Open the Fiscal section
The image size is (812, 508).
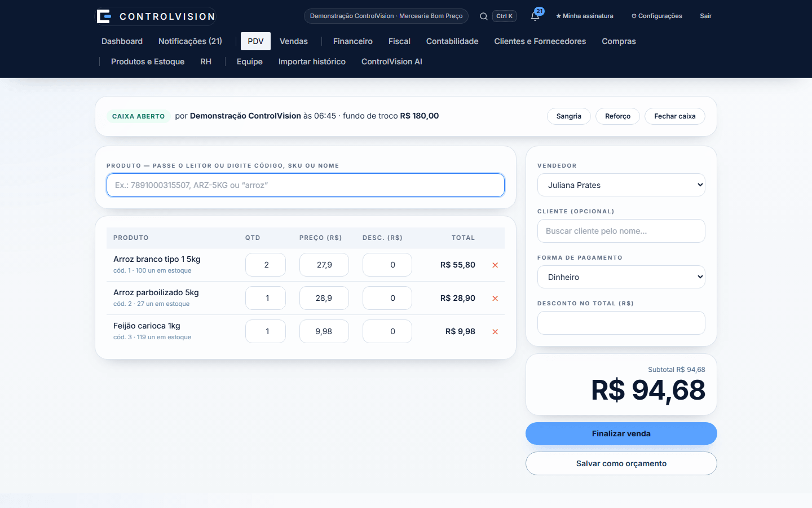[399, 41]
